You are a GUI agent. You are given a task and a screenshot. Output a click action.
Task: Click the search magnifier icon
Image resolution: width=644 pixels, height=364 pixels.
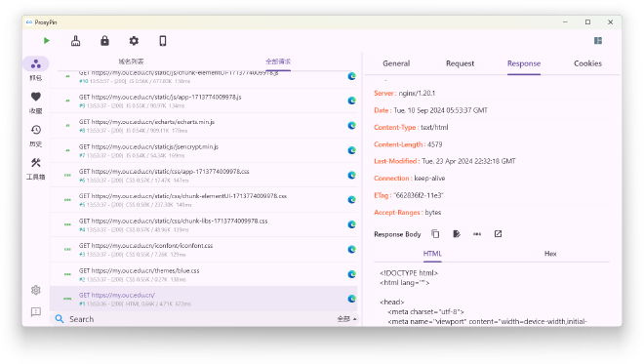60,319
